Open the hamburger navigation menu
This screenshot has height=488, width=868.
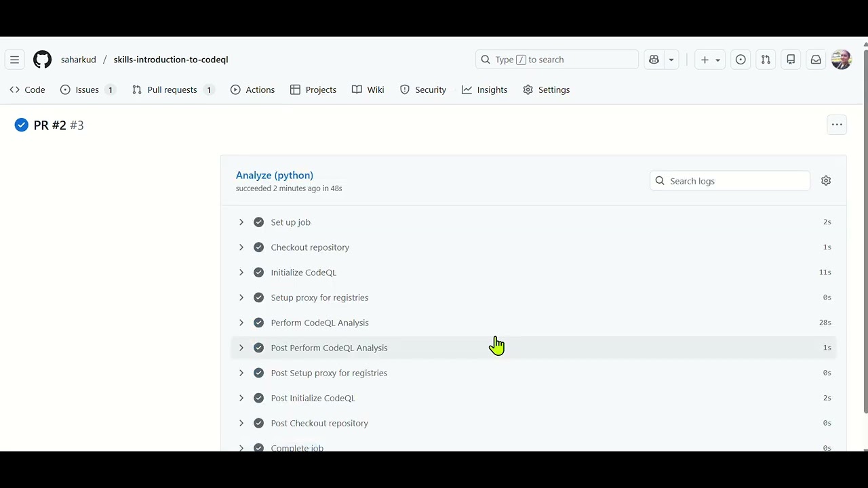(14, 60)
